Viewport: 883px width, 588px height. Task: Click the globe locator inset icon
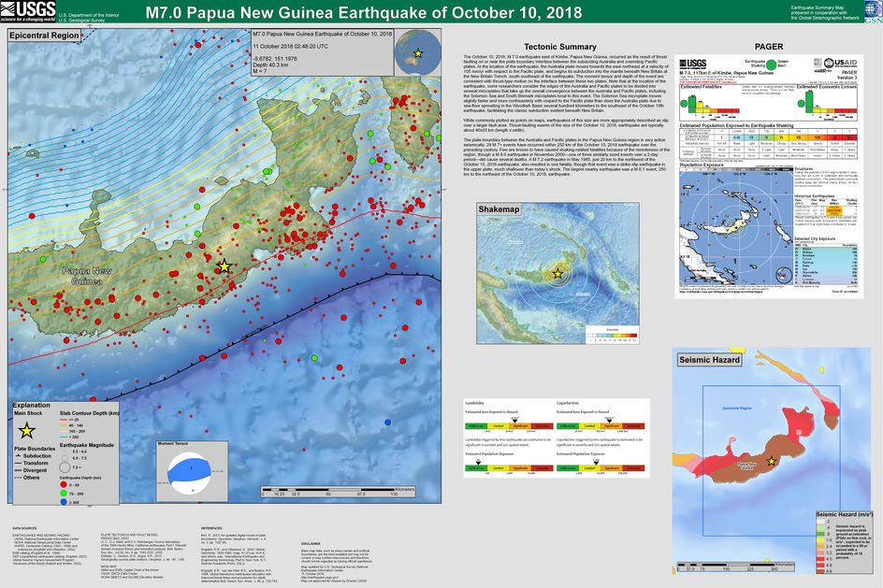(x=417, y=54)
